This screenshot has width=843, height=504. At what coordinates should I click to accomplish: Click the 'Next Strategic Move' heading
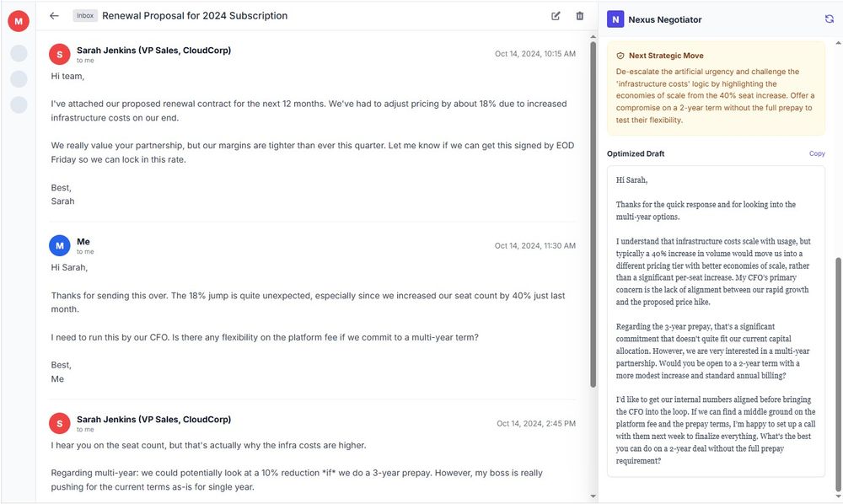[666, 56]
